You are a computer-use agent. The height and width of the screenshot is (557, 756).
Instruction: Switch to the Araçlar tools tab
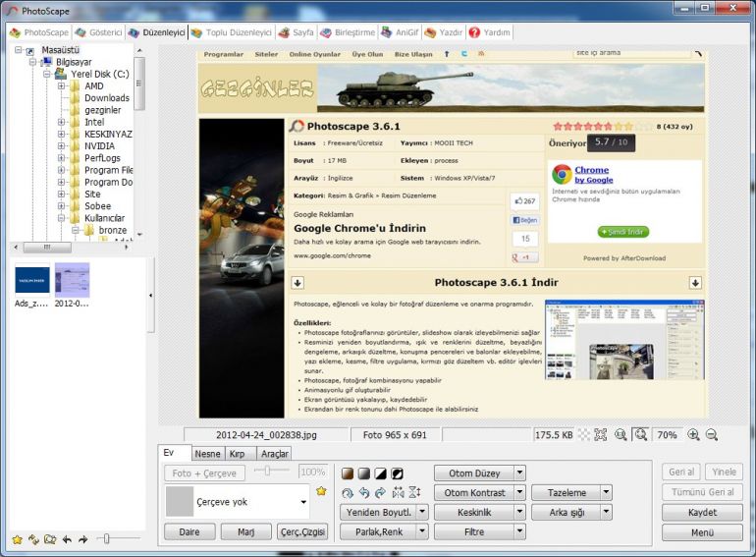coord(274,454)
